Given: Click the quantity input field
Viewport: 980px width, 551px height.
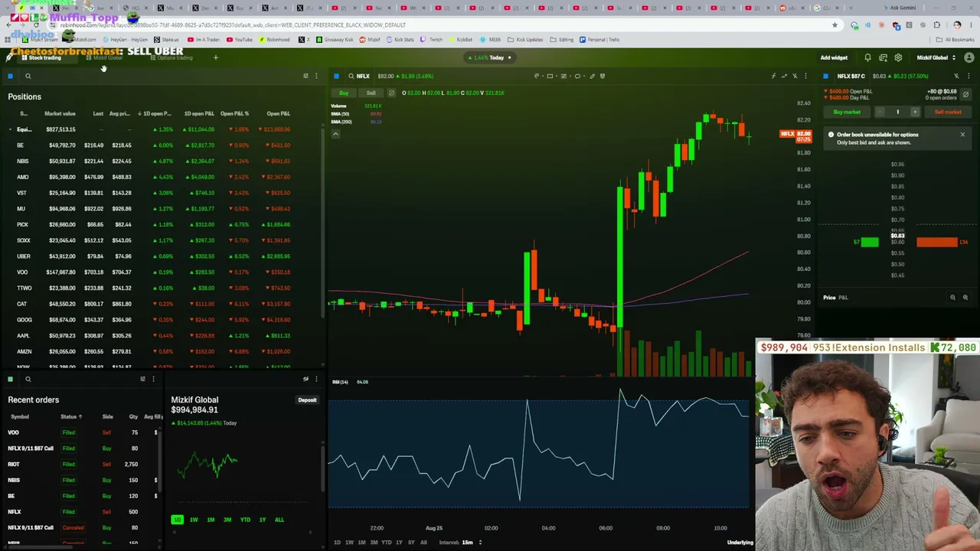Looking at the screenshot, I should click(x=897, y=112).
